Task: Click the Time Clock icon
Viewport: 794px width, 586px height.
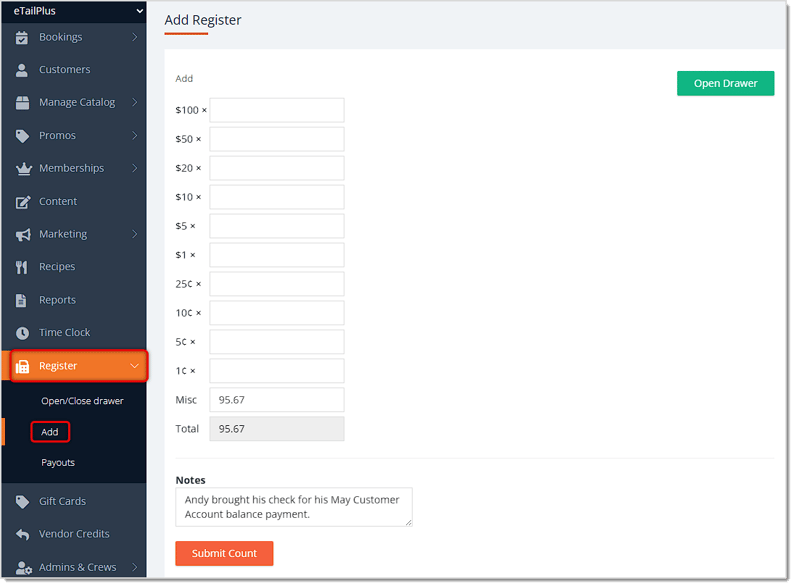Action: 22,333
